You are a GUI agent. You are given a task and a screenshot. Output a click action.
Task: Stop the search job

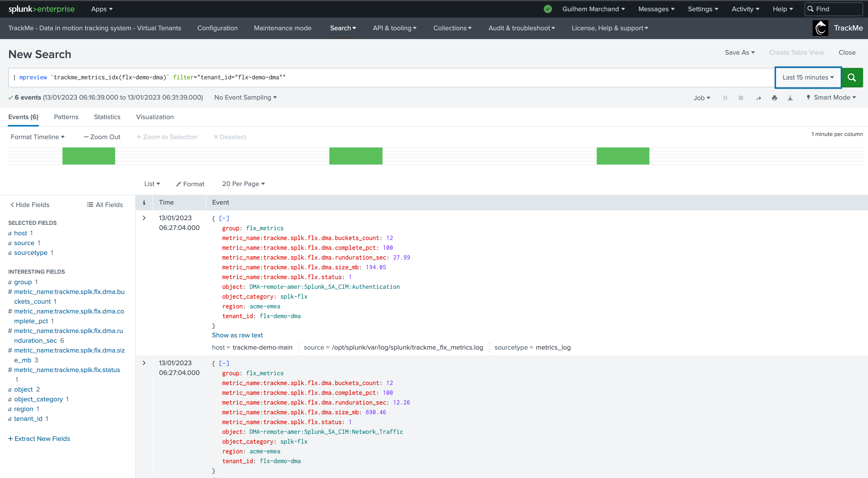(741, 98)
